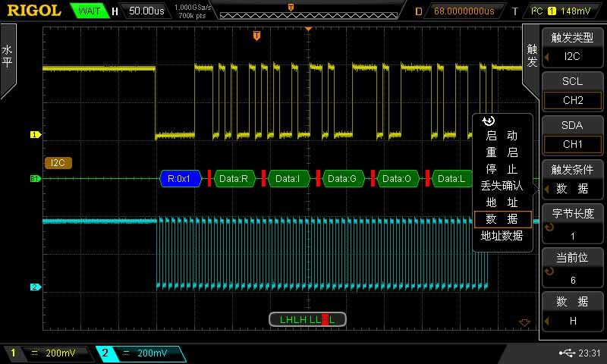Image resolution: width=607 pixels, height=364 pixels.
Task: Click the RIGOL logo
Action: [x=32, y=11]
